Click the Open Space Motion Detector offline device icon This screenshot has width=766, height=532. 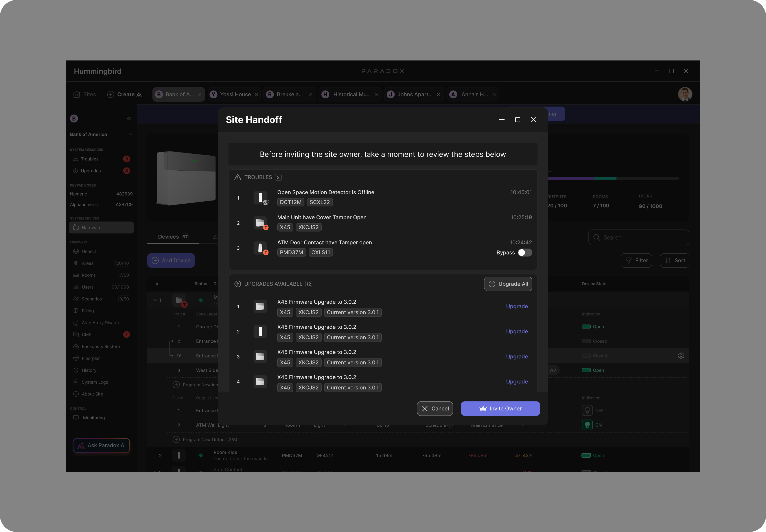tap(260, 198)
